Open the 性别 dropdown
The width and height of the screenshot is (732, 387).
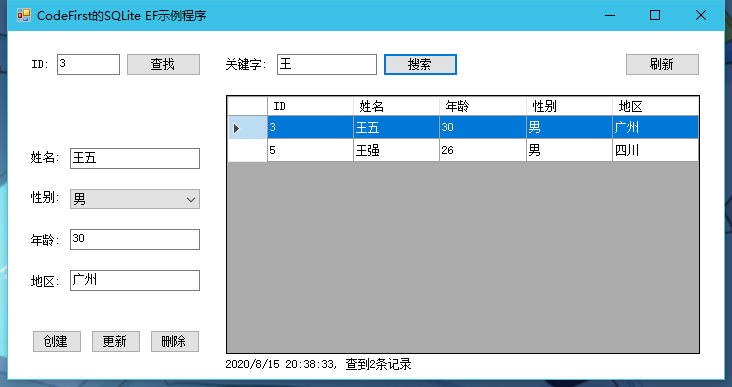point(135,199)
